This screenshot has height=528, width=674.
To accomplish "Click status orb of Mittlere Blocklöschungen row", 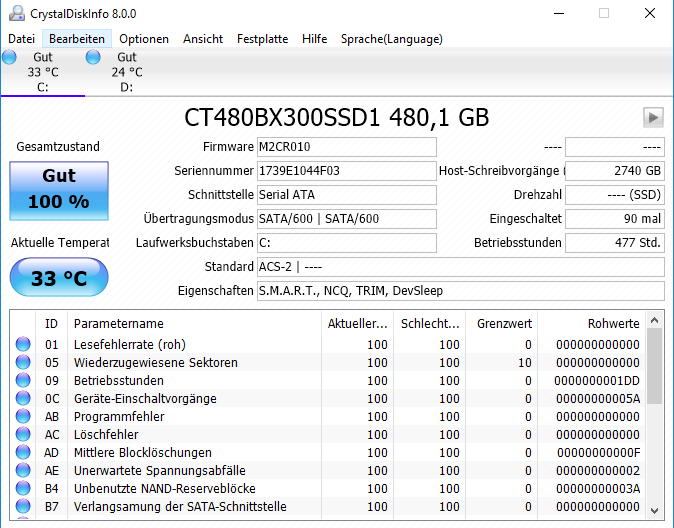I will click(x=23, y=453).
